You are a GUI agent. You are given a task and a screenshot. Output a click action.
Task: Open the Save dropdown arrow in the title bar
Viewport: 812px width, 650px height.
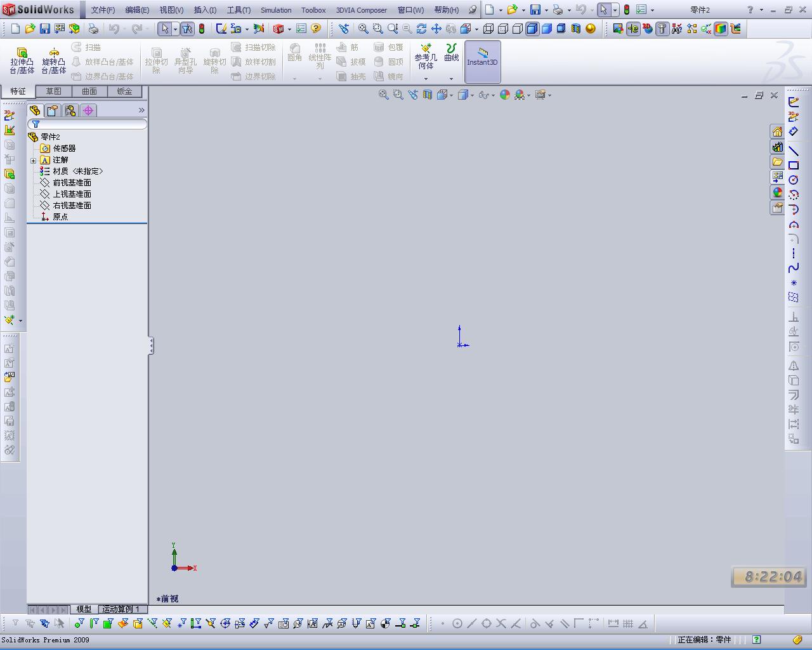pyautogui.click(x=546, y=10)
